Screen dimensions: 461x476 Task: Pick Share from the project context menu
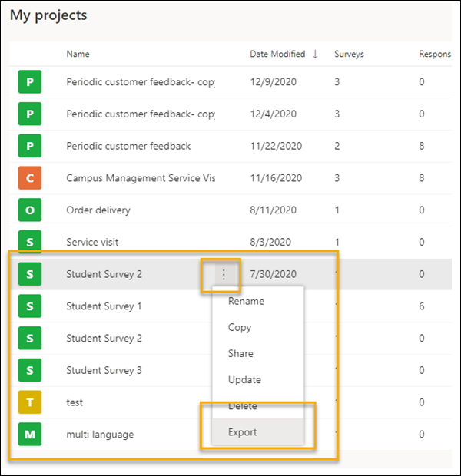point(240,353)
